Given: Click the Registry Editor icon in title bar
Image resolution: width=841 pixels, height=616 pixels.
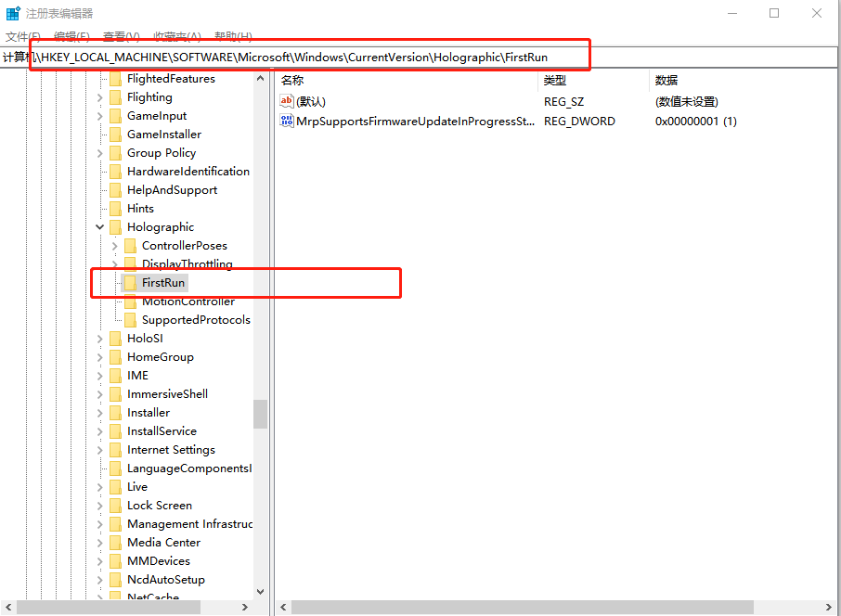Looking at the screenshot, I should pyautogui.click(x=12, y=12).
